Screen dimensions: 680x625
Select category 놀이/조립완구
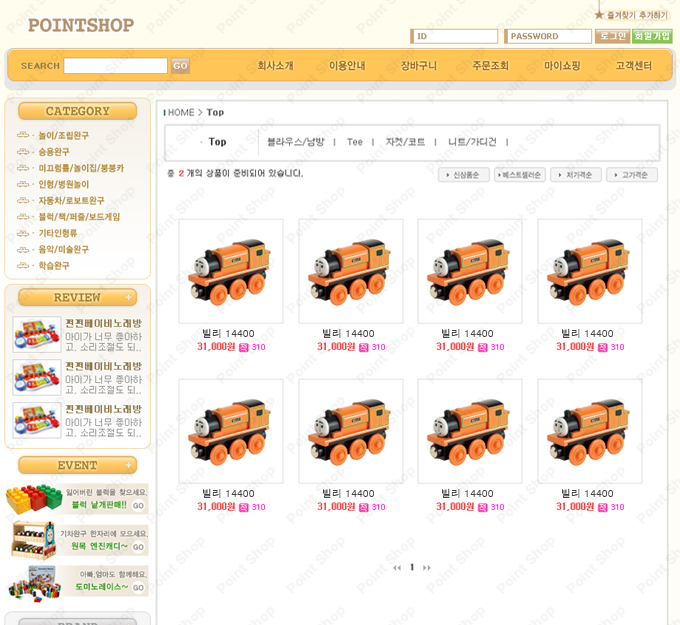click(x=63, y=135)
